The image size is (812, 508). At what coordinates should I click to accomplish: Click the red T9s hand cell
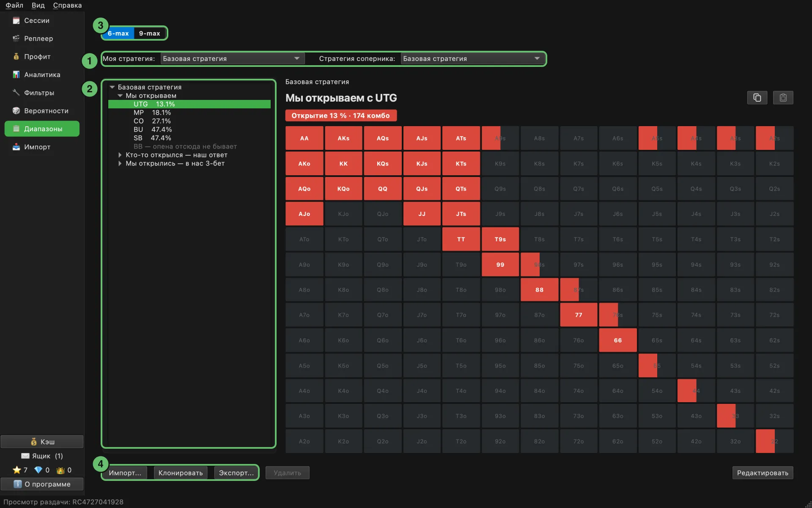pos(500,239)
